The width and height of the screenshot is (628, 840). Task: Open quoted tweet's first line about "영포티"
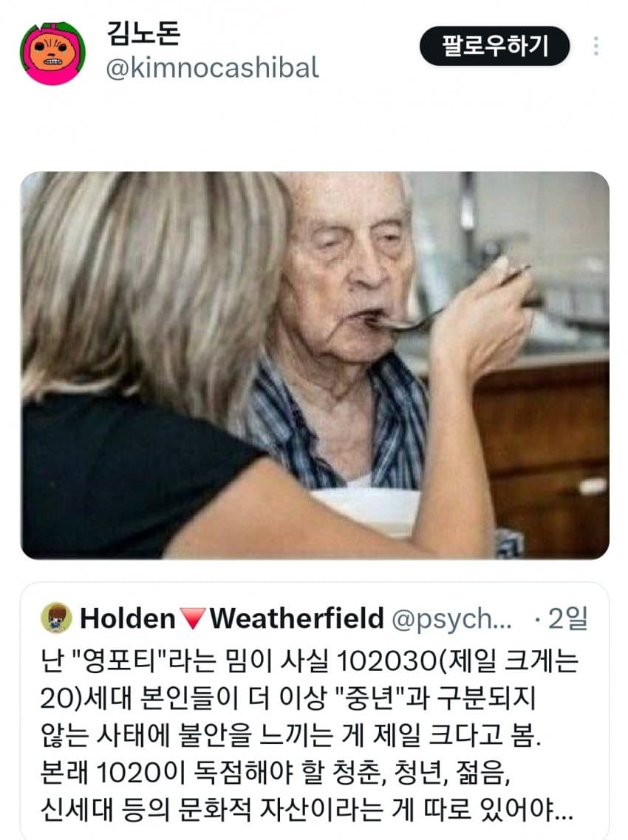pyautogui.click(x=309, y=660)
